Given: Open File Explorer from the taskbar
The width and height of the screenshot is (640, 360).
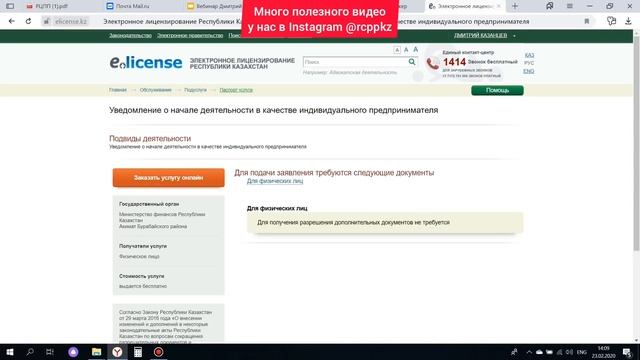Looking at the screenshot, I should click(96, 352).
